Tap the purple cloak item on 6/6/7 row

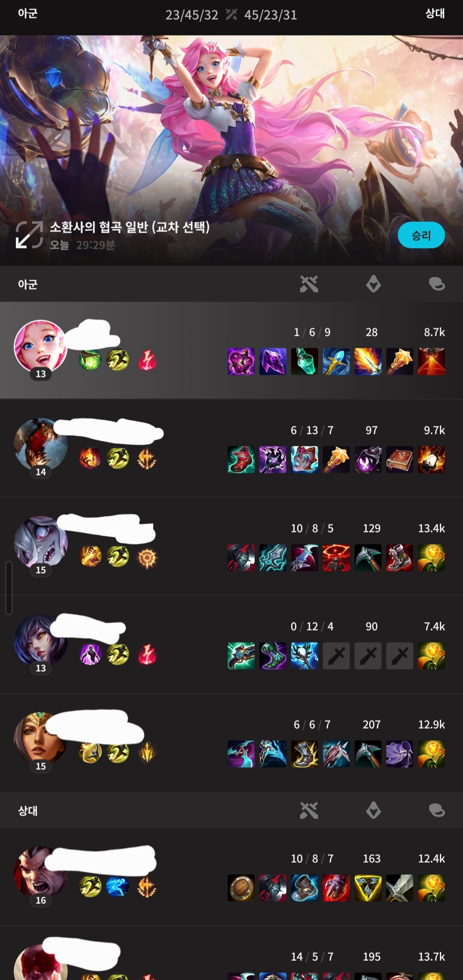400,754
